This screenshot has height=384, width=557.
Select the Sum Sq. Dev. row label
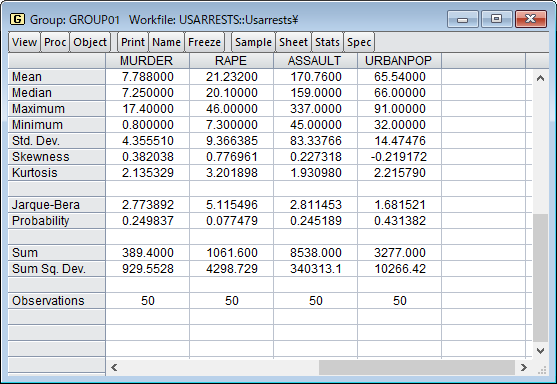(56, 269)
